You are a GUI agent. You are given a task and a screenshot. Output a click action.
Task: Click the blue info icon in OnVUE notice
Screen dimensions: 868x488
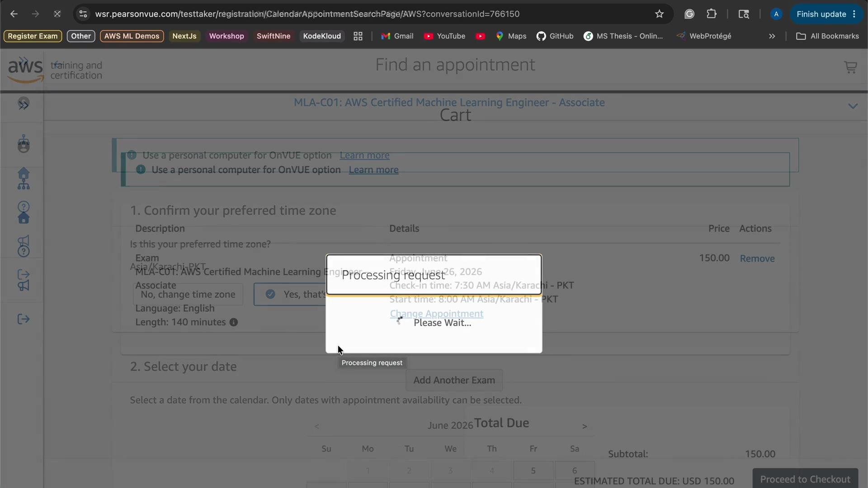tap(141, 169)
